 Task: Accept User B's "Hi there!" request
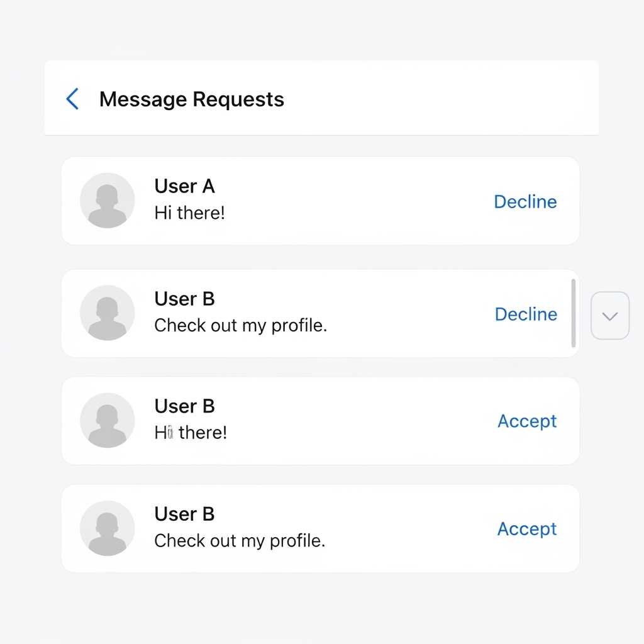click(527, 421)
